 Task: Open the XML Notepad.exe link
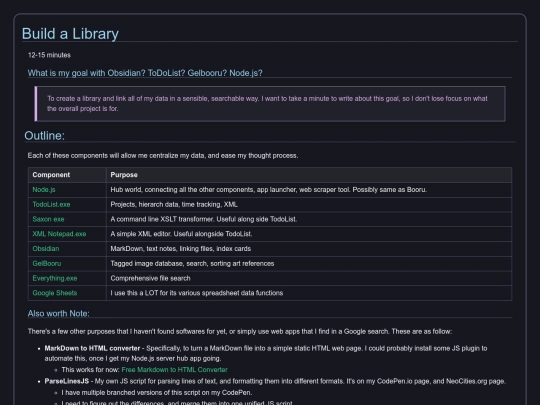tap(59, 234)
